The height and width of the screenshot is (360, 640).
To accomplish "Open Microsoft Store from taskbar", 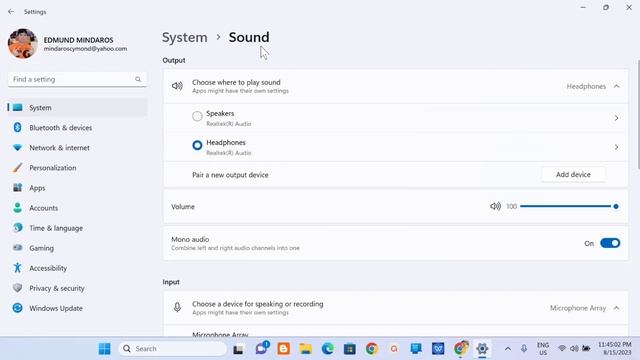I will pyautogui.click(x=350, y=349).
